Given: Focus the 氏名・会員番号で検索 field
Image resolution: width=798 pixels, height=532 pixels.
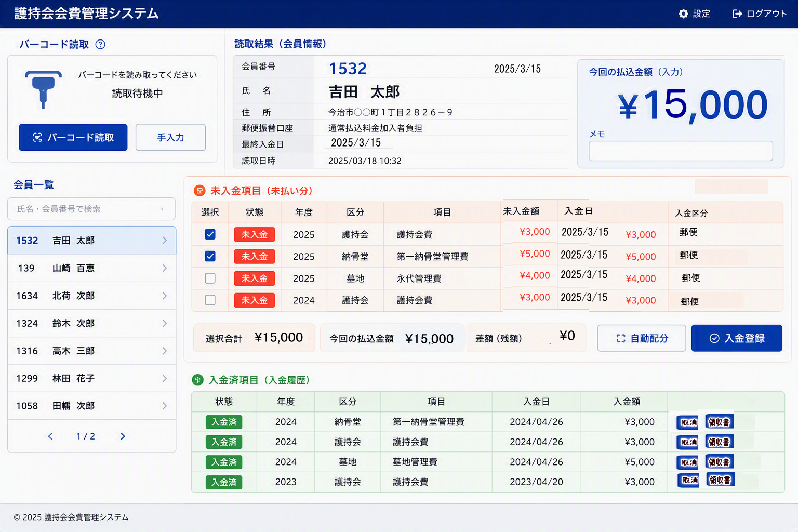Looking at the screenshot, I should click(x=91, y=209).
